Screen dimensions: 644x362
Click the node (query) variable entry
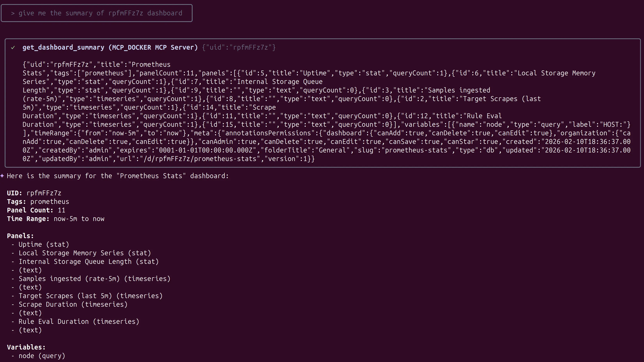click(x=42, y=356)
